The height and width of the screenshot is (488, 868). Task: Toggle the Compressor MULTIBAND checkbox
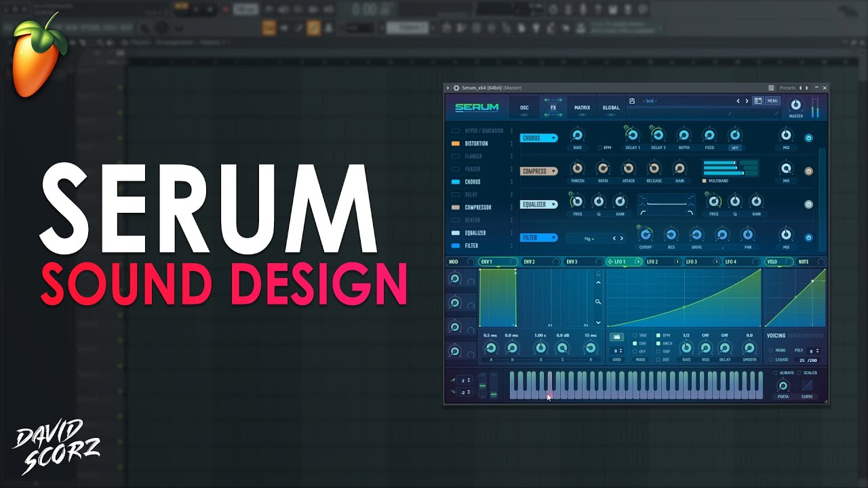coord(705,181)
